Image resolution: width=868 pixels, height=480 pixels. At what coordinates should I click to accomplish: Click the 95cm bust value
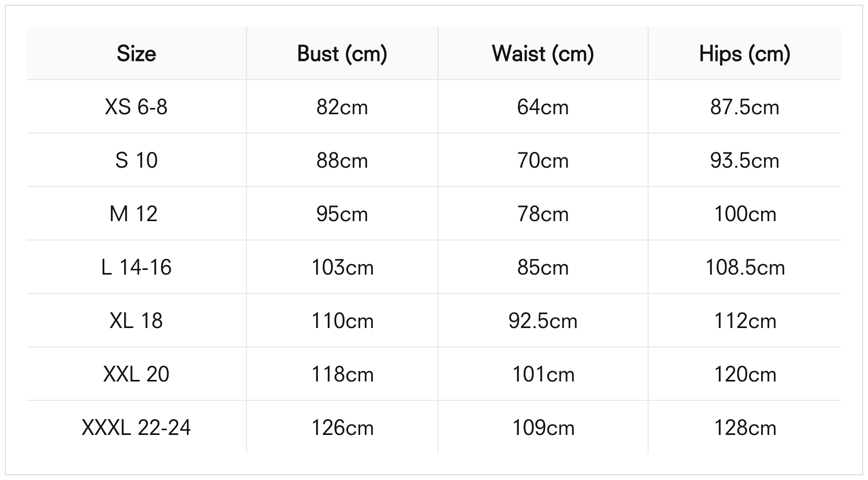tap(342, 214)
